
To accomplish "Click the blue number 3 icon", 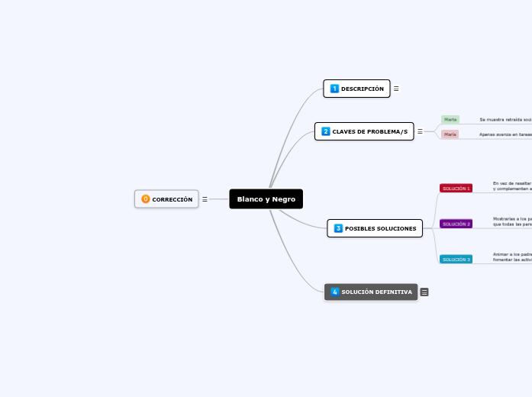I will coord(338,228).
